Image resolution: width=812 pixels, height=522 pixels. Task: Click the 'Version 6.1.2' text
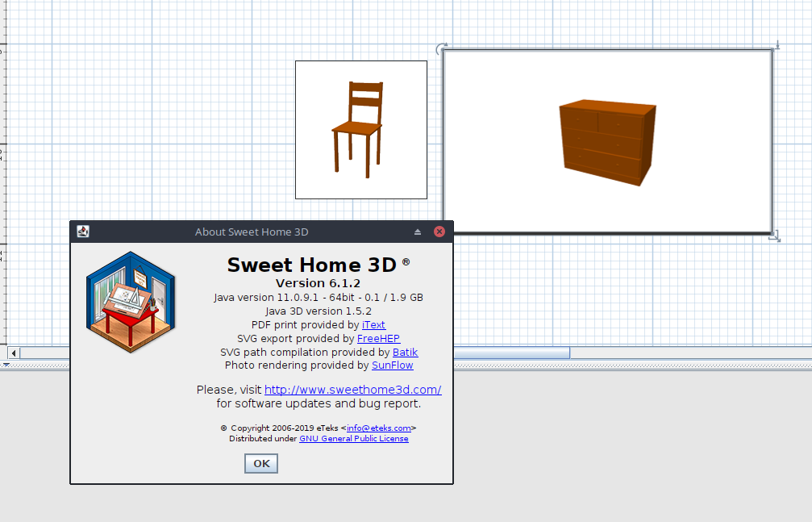coord(318,283)
